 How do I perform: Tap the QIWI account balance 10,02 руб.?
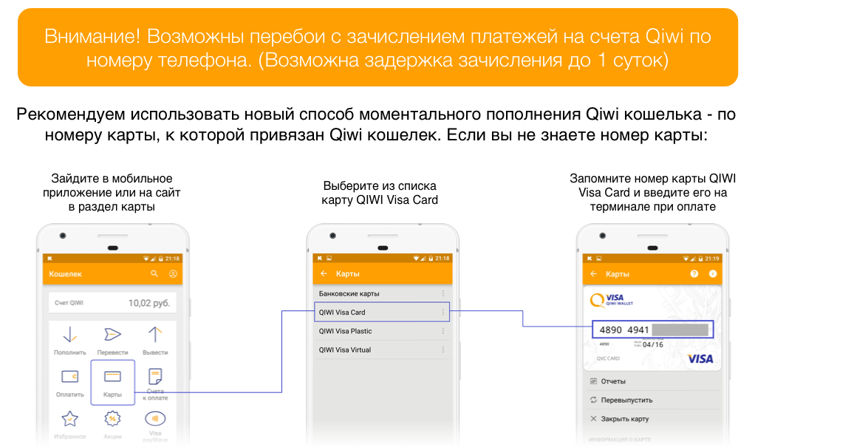click(148, 303)
